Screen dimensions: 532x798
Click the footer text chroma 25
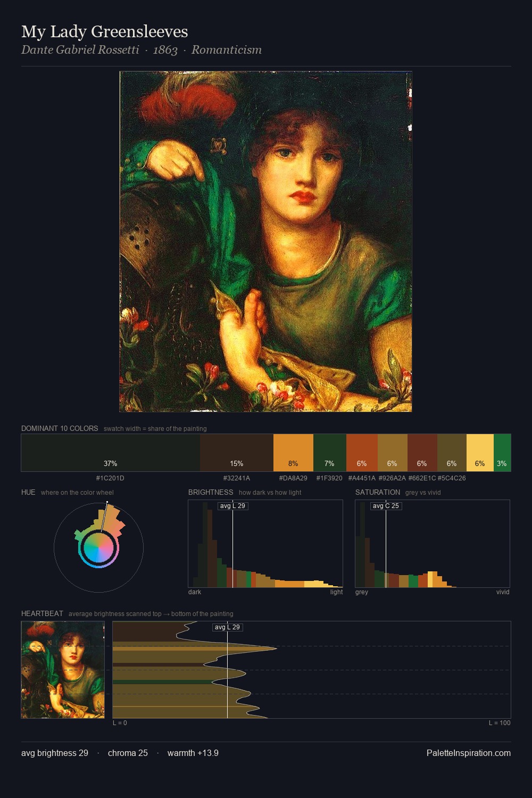(128, 753)
